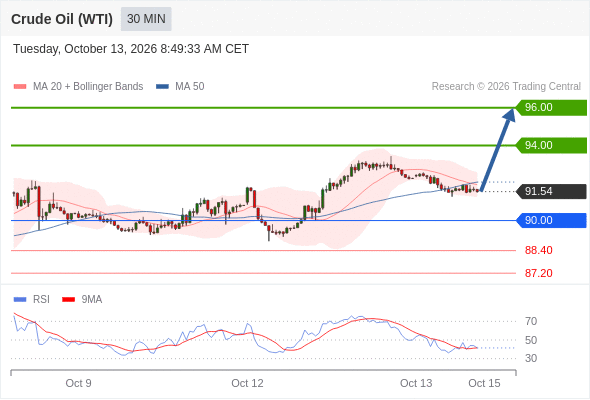
Task: Select the green 96.00 resistance price tag
Action: (551, 108)
